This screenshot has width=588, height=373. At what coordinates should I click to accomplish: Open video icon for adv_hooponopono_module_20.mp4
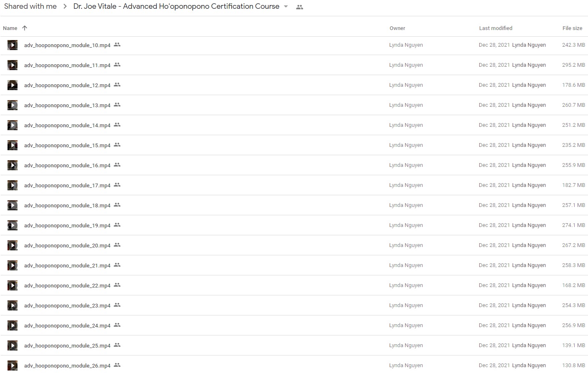click(x=13, y=245)
